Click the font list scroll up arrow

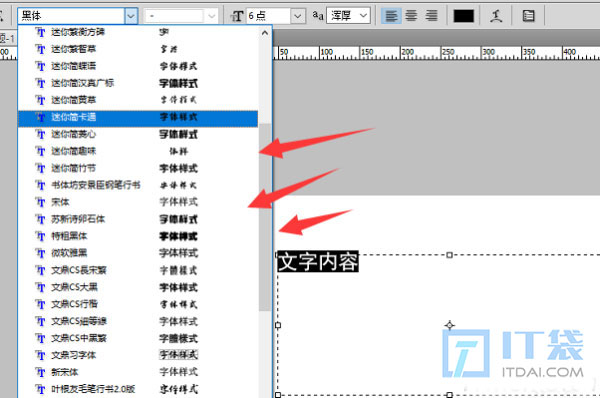click(x=265, y=33)
